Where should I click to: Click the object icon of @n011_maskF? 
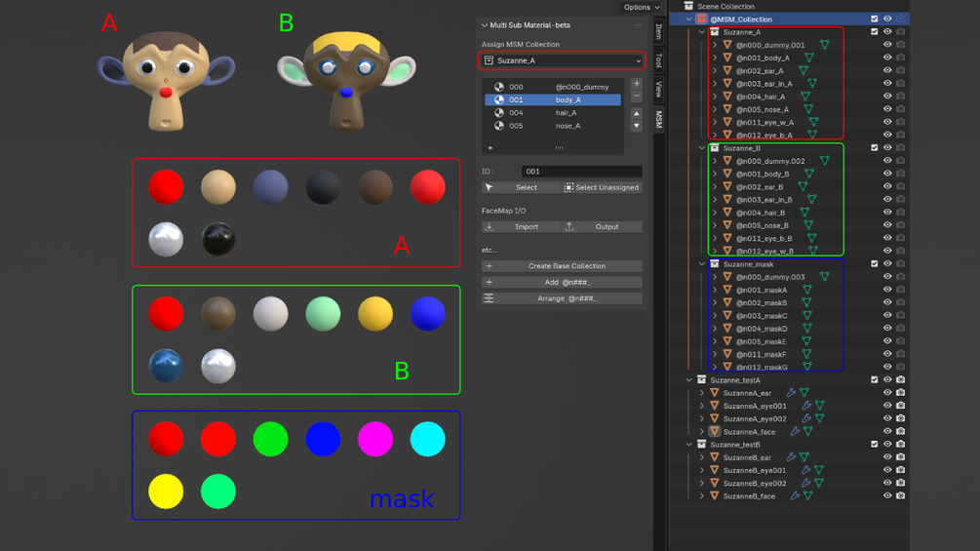tap(727, 354)
